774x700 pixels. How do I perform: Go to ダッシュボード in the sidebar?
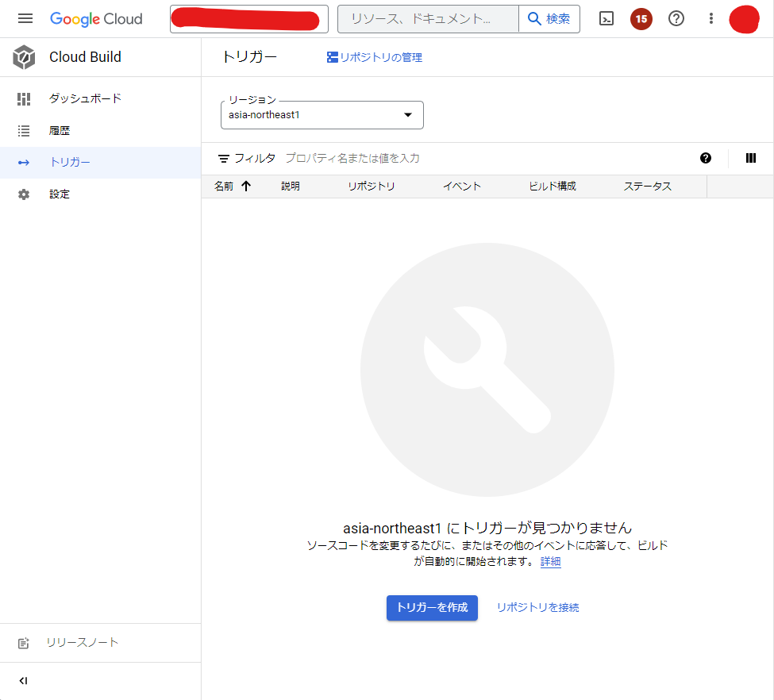pos(100,98)
